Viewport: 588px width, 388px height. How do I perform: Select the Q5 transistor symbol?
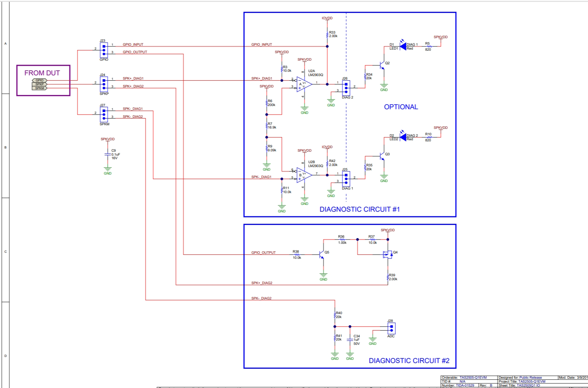322,255
